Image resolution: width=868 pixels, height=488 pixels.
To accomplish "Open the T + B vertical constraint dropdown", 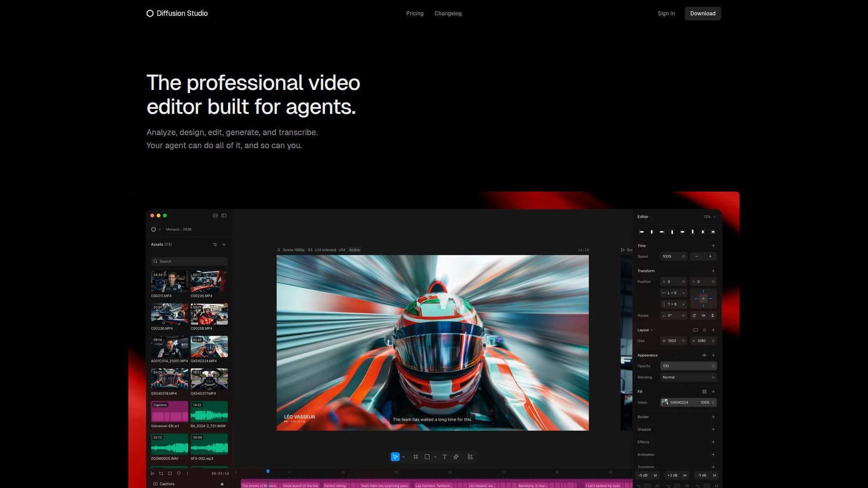I will [x=674, y=304].
